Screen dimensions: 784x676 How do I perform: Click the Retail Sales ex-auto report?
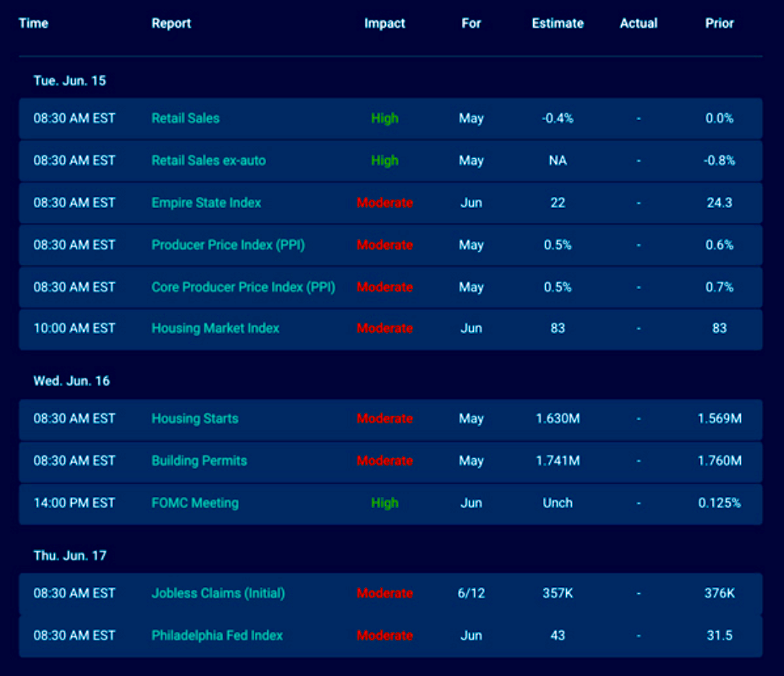[208, 161]
